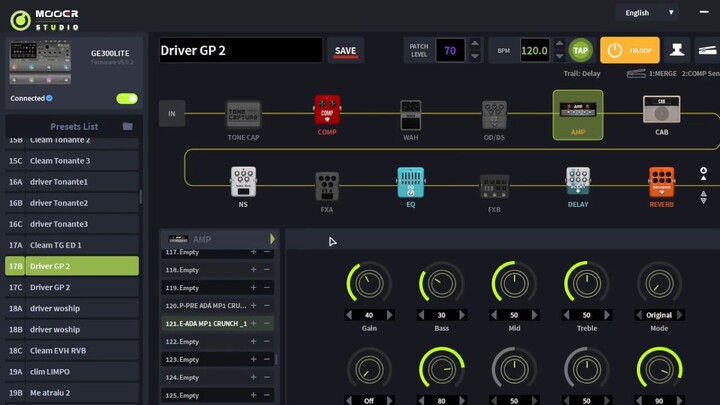Decrease the BPM value
720x405 pixels.
[559, 56]
